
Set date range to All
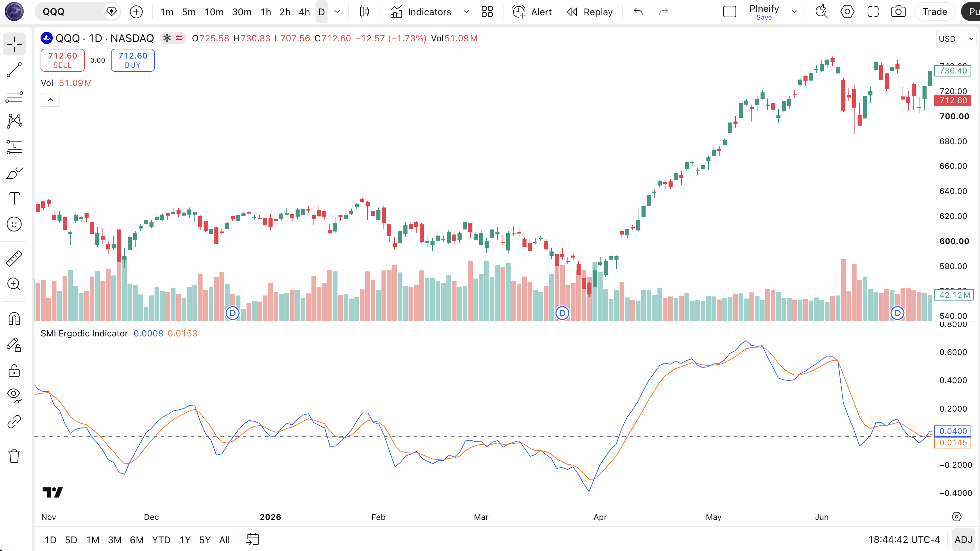tap(225, 539)
